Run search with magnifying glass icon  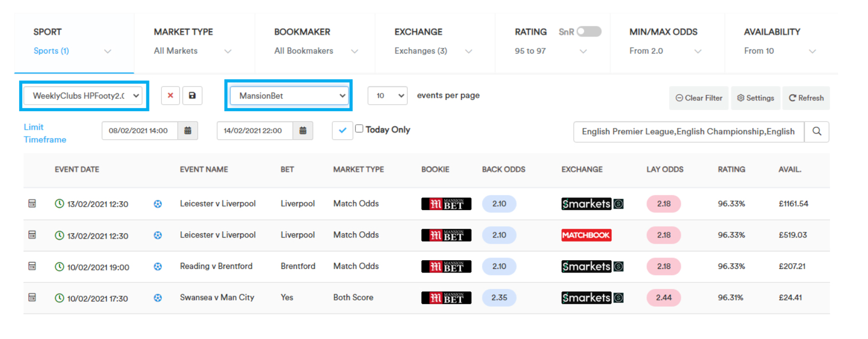tap(817, 131)
